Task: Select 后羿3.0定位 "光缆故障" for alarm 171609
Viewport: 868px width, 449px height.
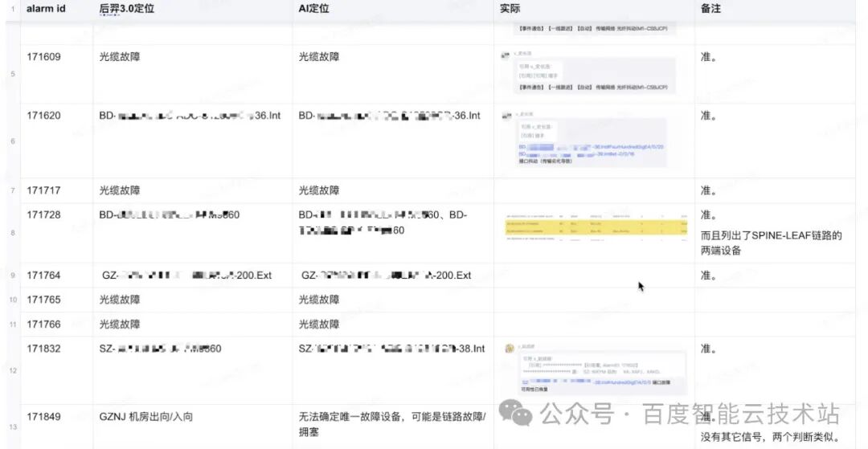Action: pyautogui.click(x=120, y=57)
